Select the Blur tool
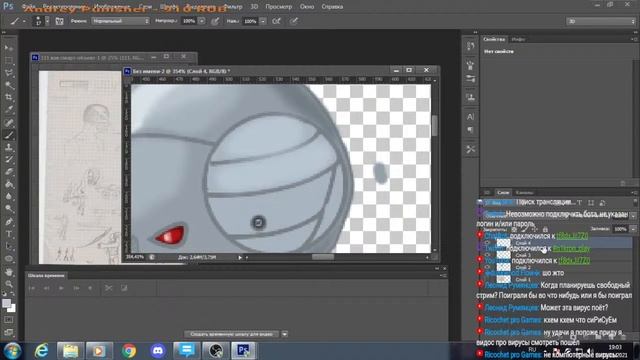Image resolution: width=640 pixels, height=360 pixels. (9, 196)
